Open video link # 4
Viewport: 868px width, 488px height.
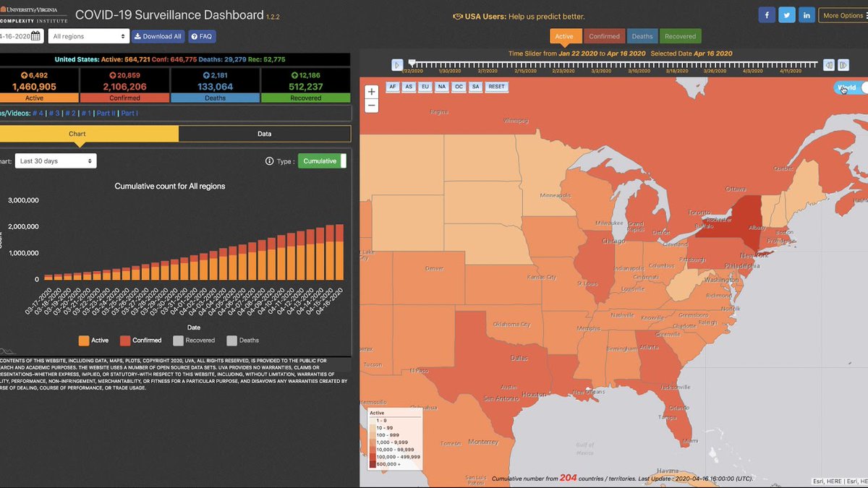pos(38,114)
